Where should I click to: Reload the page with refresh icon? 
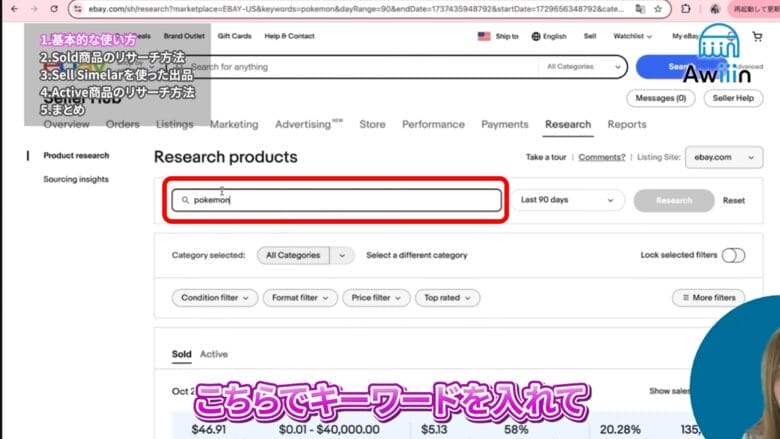[x=54, y=9]
